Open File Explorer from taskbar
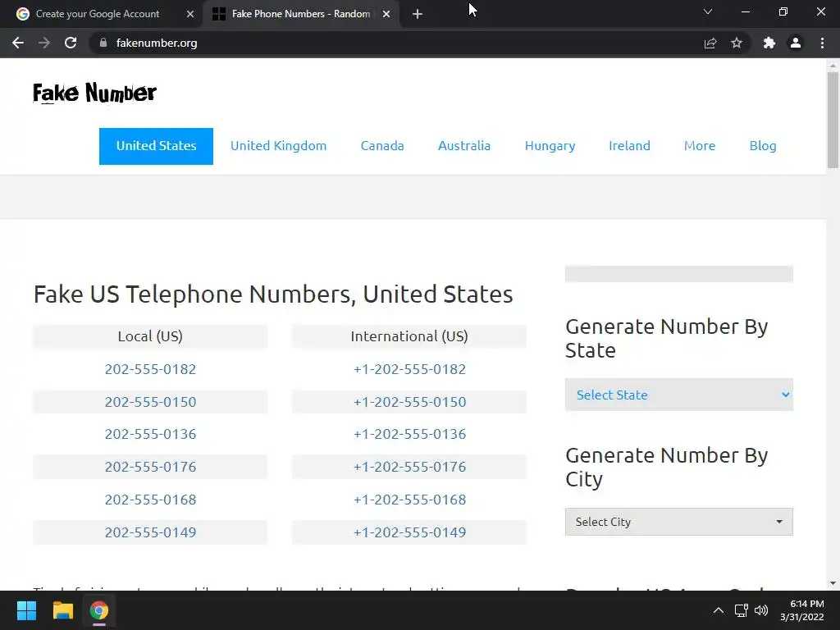This screenshot has height=630, width=840. [x=62, y=610]
